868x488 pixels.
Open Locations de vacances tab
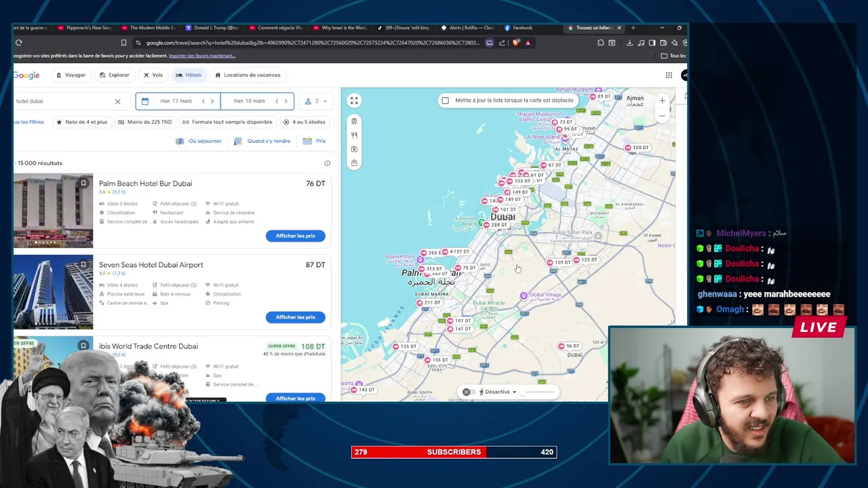point(248,75)
